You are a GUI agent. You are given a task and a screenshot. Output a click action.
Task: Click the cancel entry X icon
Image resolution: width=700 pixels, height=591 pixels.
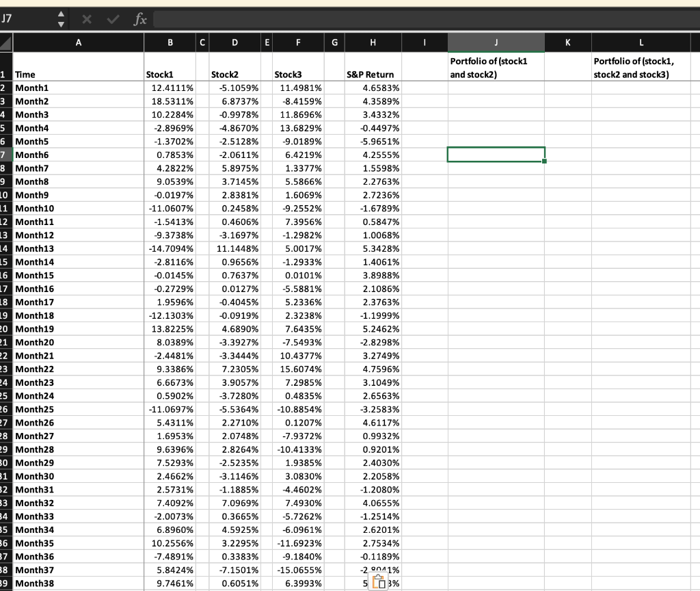click(87, 19)
